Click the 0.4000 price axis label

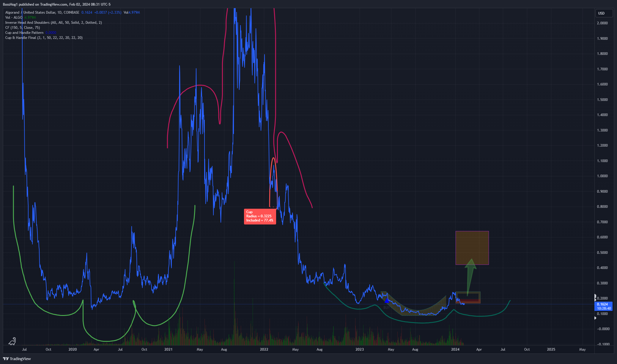point(602,268)
